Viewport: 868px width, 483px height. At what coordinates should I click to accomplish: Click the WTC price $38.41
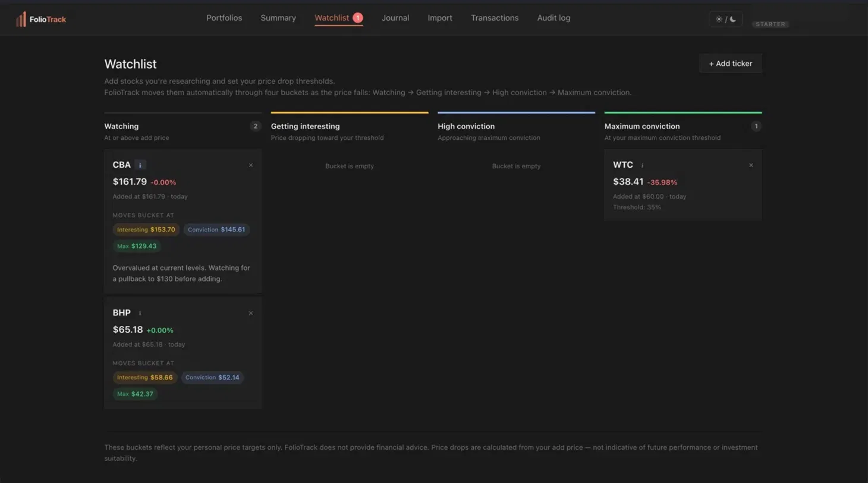click(x=628, y=181)
